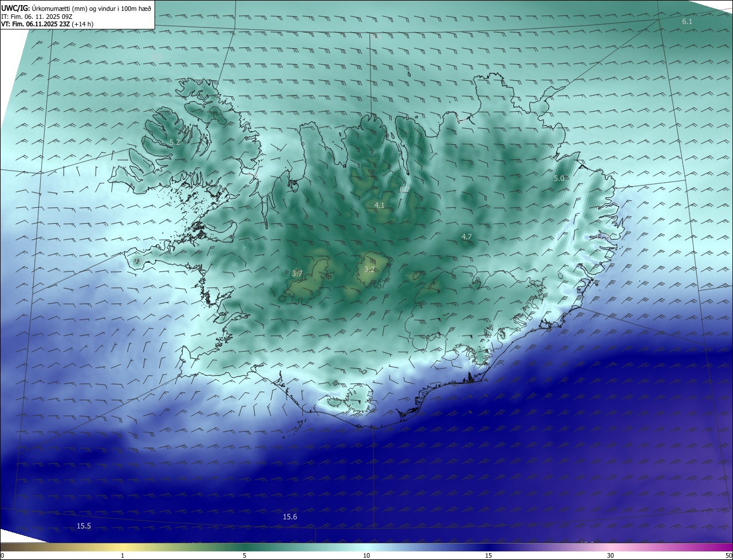Image resolution: width=733 pixels, height=560 pixels.
Task: Click the 6.1 value in the top-right corner
Action: [687, 21]
